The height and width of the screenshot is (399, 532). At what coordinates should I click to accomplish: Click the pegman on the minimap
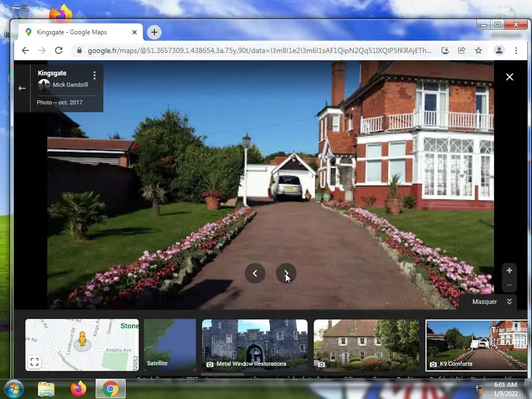[x=82, y=340]
